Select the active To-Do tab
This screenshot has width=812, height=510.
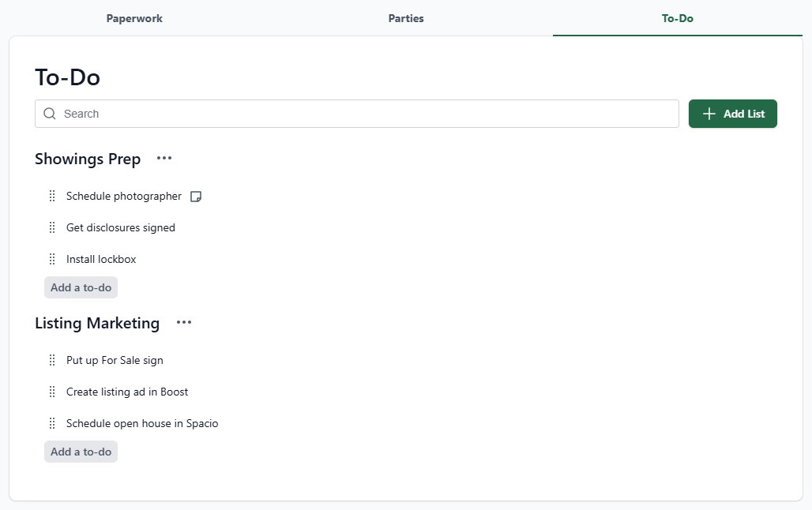pos(677,18)
